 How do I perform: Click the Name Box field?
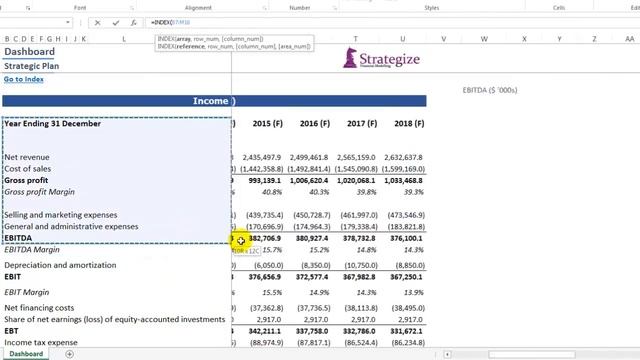click(x=32, y=23)
